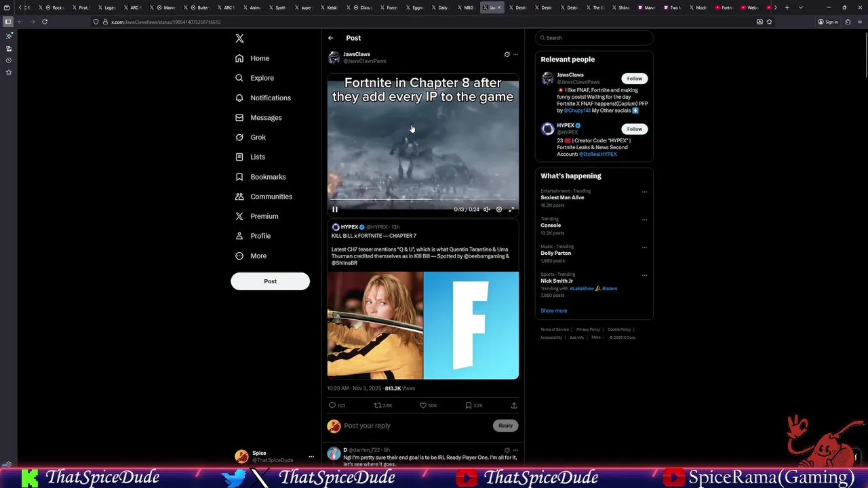Image resolution: width=868 pixels, height=488 pixels.
Task: Click the X logo in sidebar
Action: (239, 39)
